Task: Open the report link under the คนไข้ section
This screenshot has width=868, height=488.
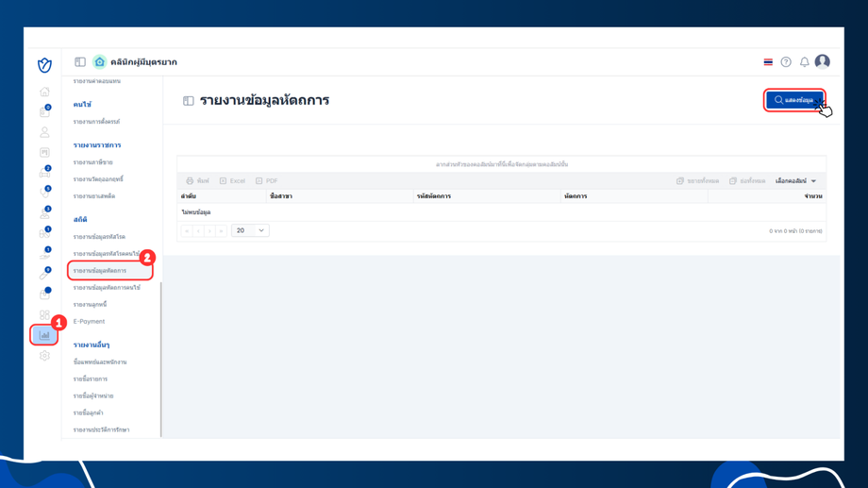Action: coord(96,122)
